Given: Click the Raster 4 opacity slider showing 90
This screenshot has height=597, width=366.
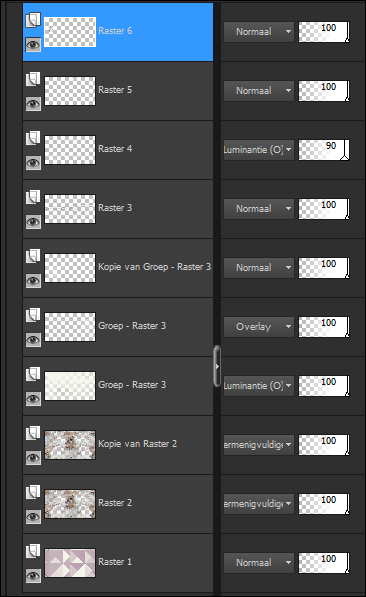Looking at the screenshot, I should (x=324, y=150).
